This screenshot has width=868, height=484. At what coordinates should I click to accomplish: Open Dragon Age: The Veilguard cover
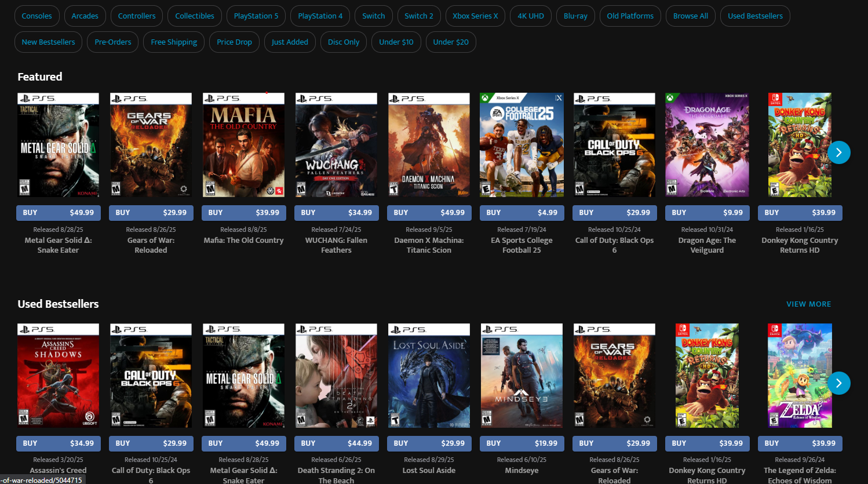point(707,145)
